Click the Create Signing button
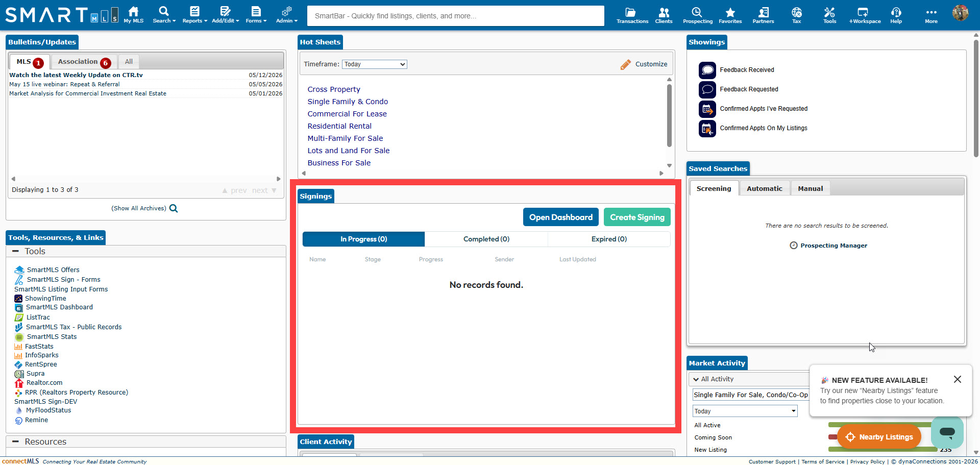 point(637,217)
